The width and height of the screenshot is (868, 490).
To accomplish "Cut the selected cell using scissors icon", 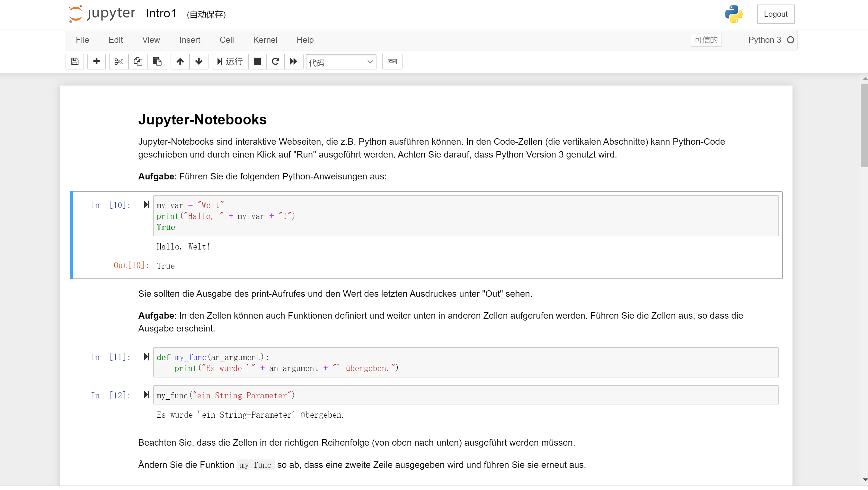I will [x=118, y=62].
